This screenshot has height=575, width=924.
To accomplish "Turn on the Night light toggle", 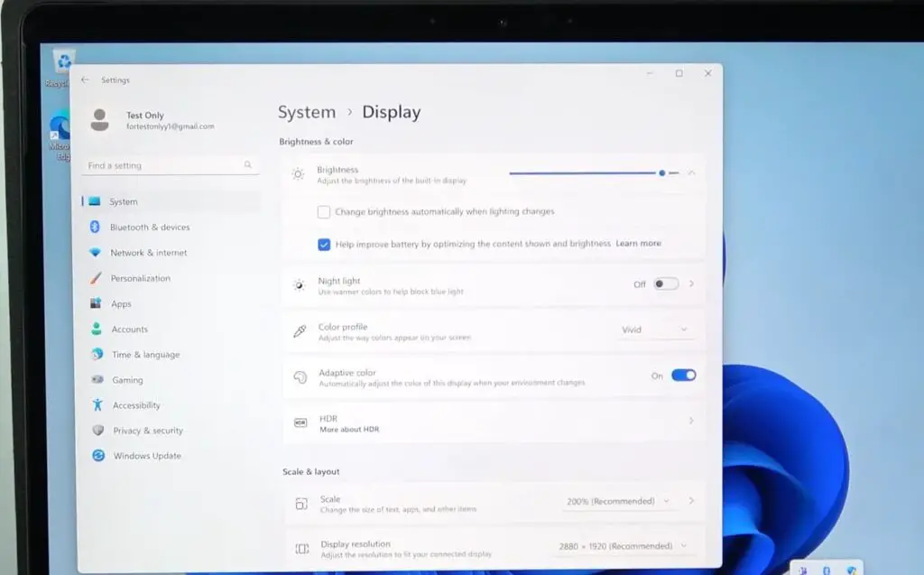I will coord(665,283).
